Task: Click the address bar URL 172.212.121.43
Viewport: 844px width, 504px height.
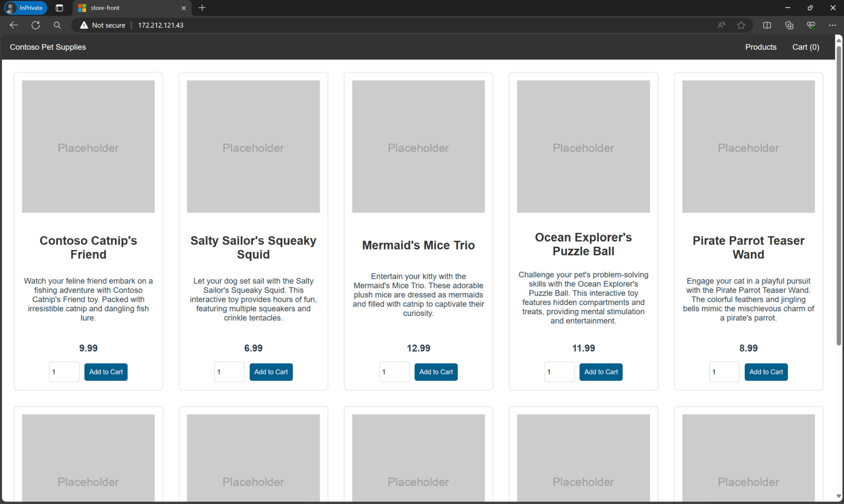Action: 161,25
